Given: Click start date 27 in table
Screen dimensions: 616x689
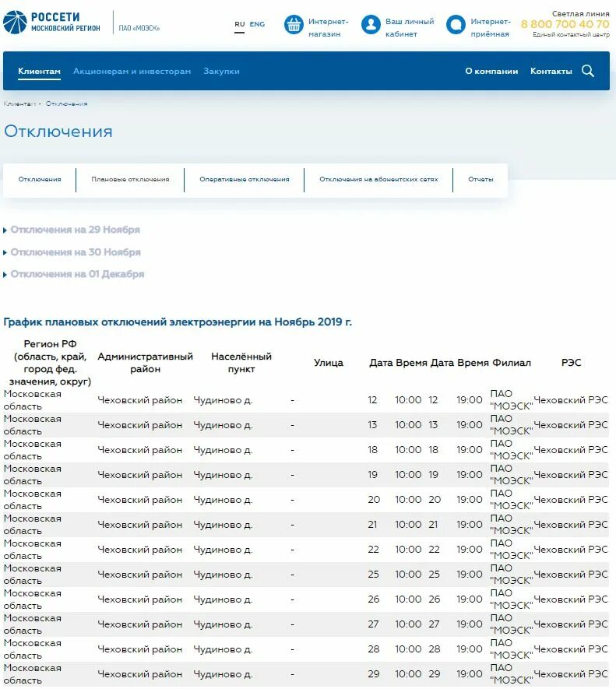Looking at the screenshot, I should click(x=373, y=624).
